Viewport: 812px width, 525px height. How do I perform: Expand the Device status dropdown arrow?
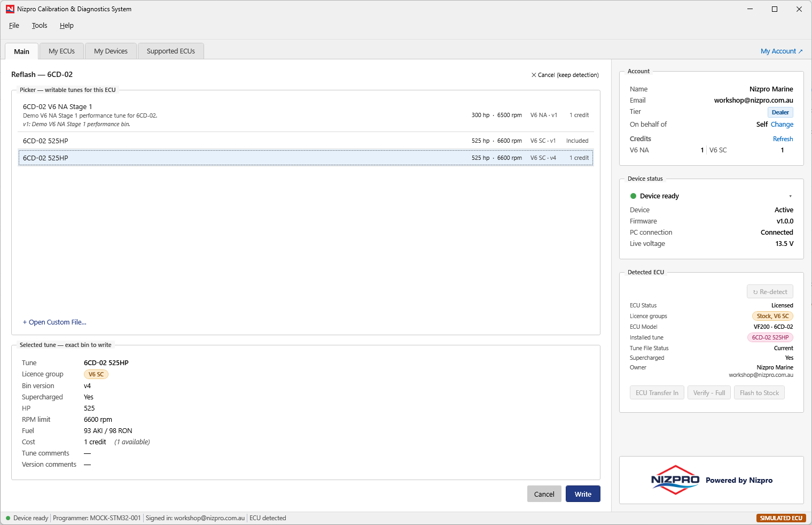pos(790,196)
